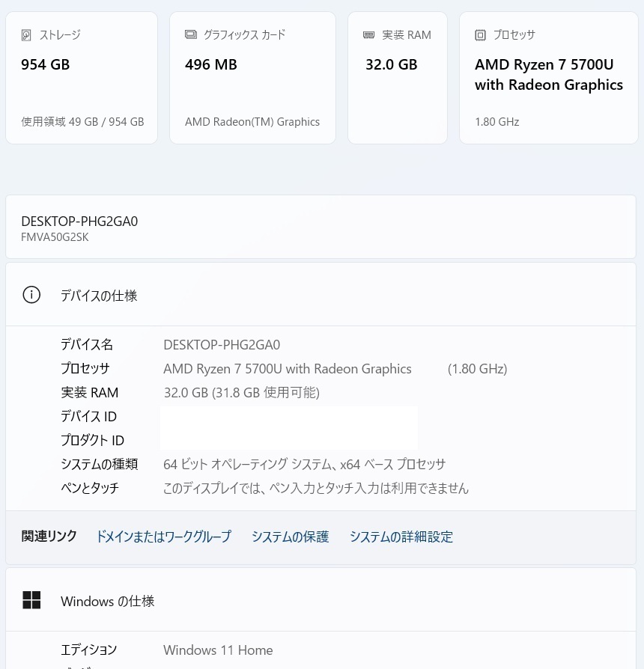The image size is (644, 669).
Task: Open ドメインまたはワークグループ link
Action: (x=164, y=537)
